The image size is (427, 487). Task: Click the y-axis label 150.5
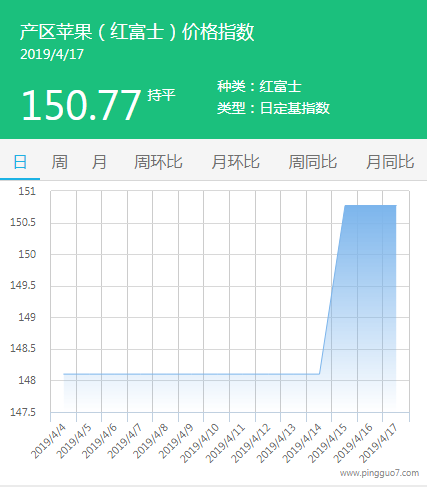coord(23,222)
